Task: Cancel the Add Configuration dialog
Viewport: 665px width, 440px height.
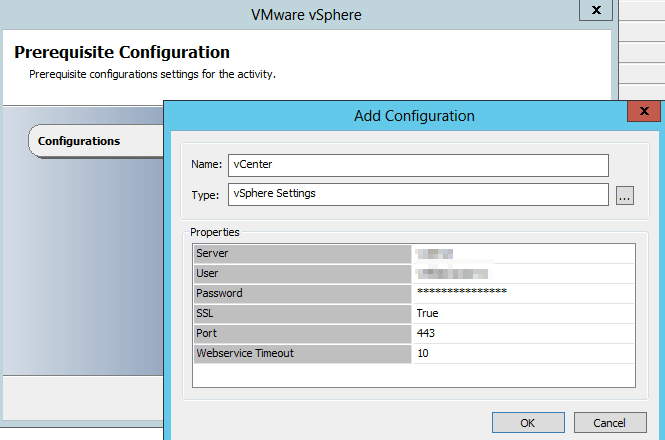Action: pos(610,423)
